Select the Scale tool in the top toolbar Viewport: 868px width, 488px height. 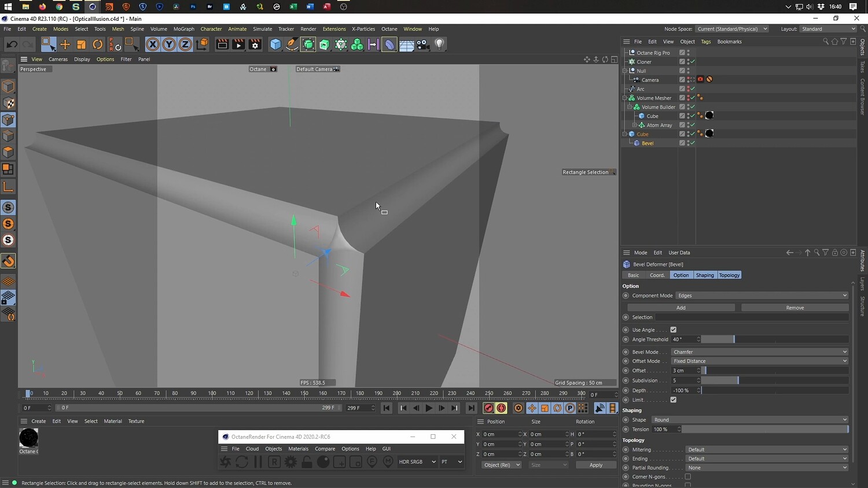click(81, 45)
